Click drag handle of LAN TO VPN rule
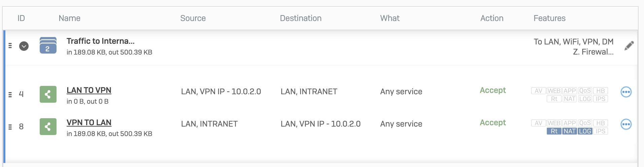The height and width of the screenshot is (167, 644). [10, 95]
